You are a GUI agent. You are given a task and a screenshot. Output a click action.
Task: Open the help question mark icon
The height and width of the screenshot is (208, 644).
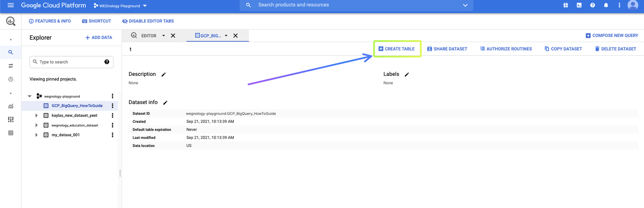pyautogui.click(x=592, y=5)
